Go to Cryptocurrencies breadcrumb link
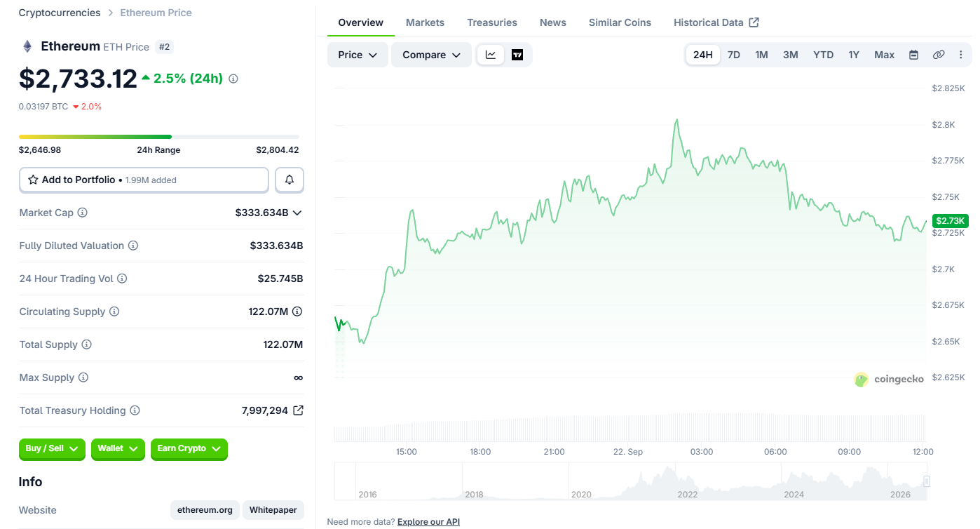 pyautogui.click(x=60, y=13)
